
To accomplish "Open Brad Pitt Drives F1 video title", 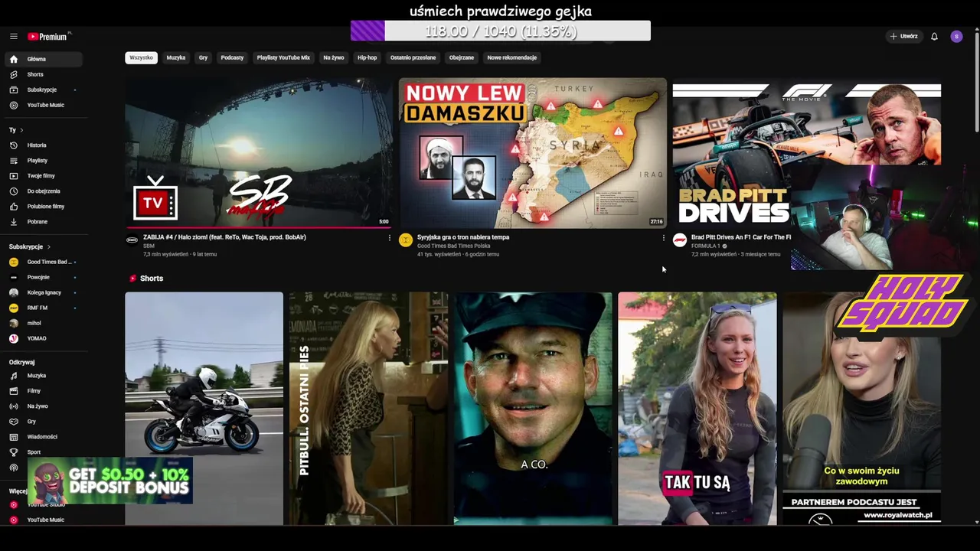I will coord(741,237).
